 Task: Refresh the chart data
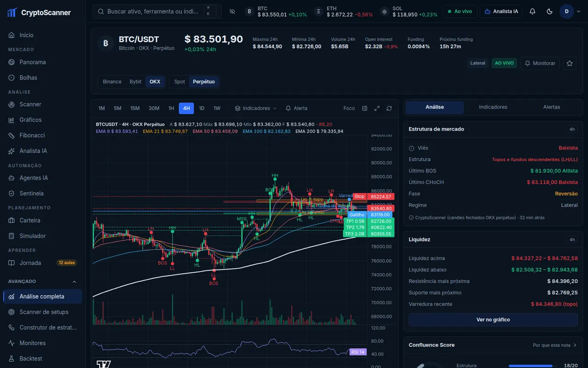(389, 108)
